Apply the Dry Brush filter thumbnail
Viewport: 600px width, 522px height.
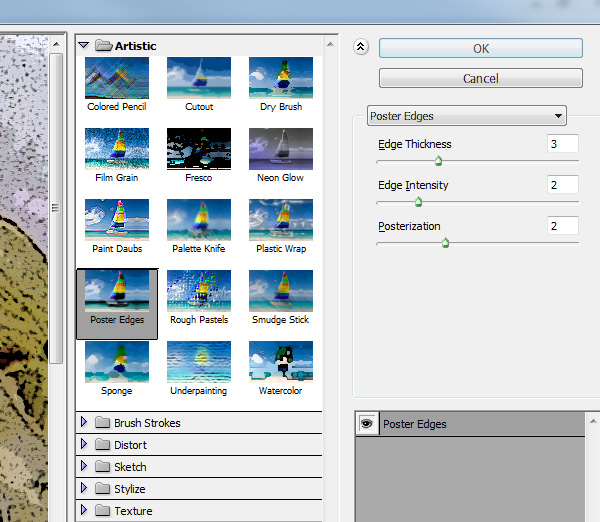click(281, 78)
